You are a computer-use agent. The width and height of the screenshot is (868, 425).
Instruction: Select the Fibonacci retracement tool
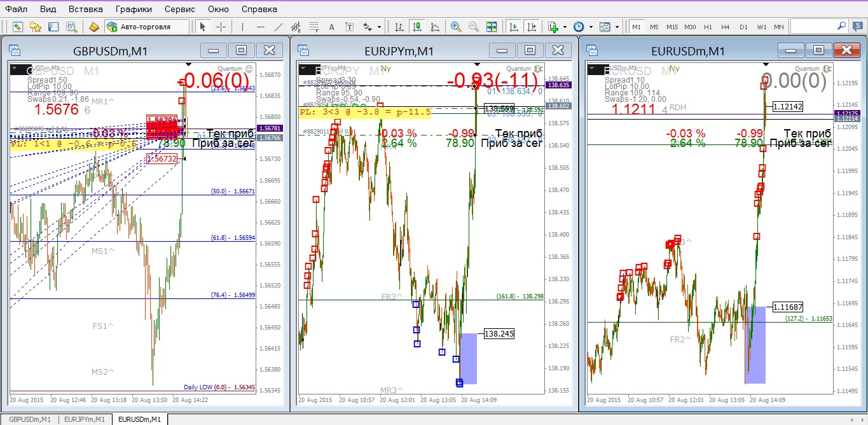(313, 27)
